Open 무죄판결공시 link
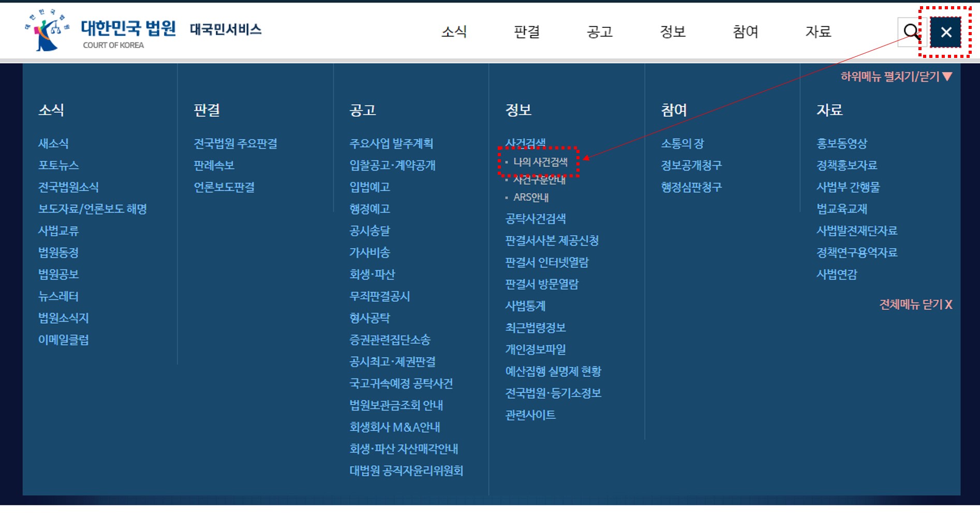The image size is (980, 517). click(380, 296)
